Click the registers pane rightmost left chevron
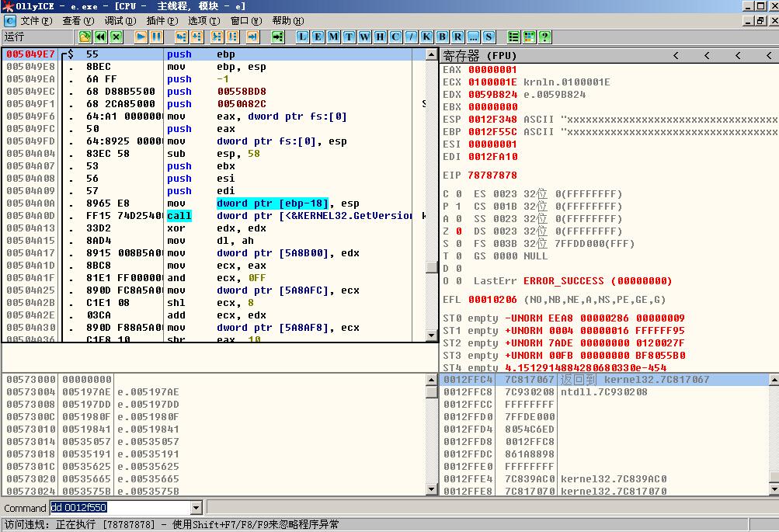779x532 pixels. (x=769, y=56)
